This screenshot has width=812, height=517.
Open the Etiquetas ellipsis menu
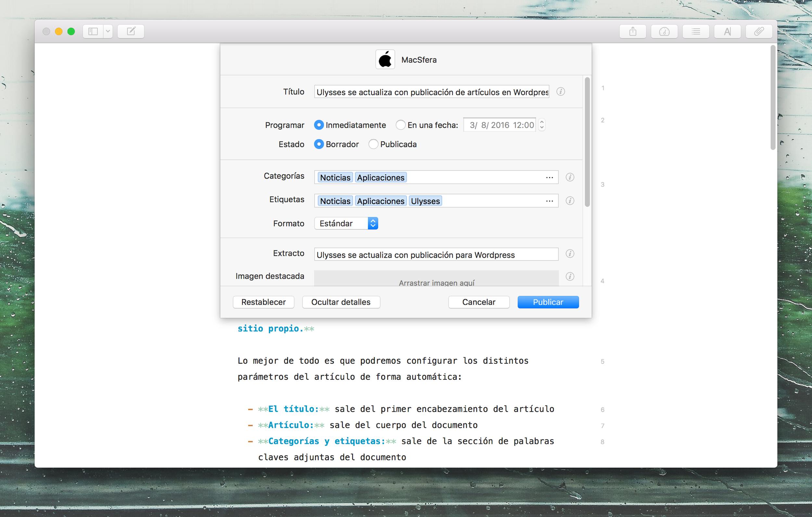(x=549, y=201)
